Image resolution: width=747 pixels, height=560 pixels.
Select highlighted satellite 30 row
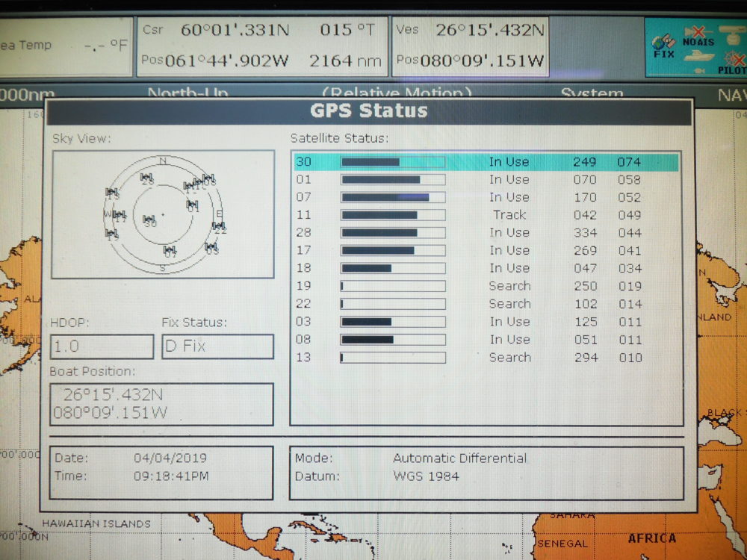pyautogui.click(x=486, y=162)
